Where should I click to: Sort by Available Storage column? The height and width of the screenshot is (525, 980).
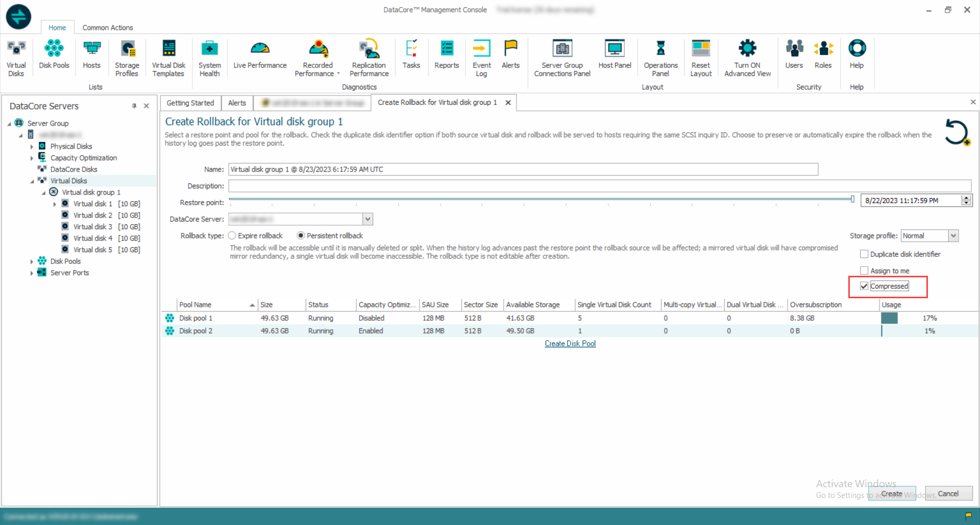click(539, 304)
